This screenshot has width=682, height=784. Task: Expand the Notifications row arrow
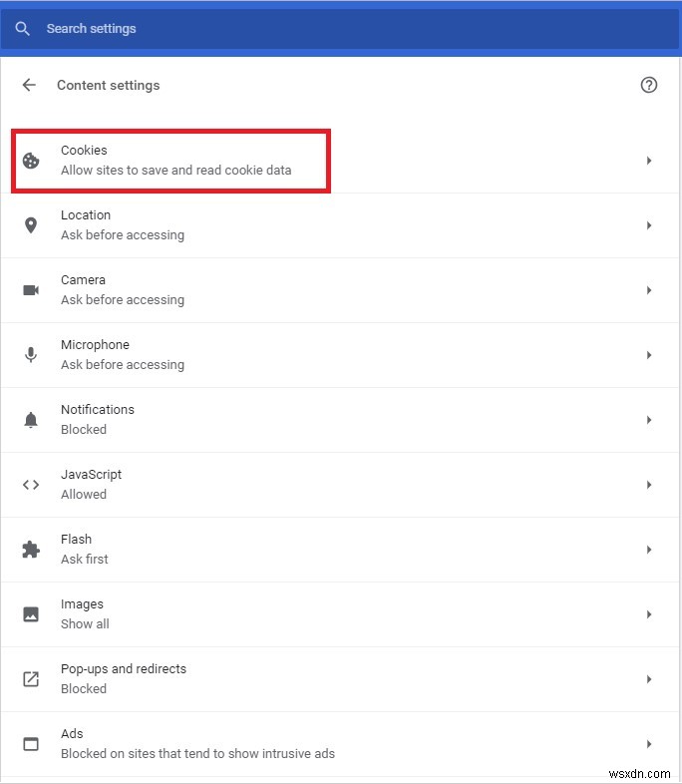[648, 420]
